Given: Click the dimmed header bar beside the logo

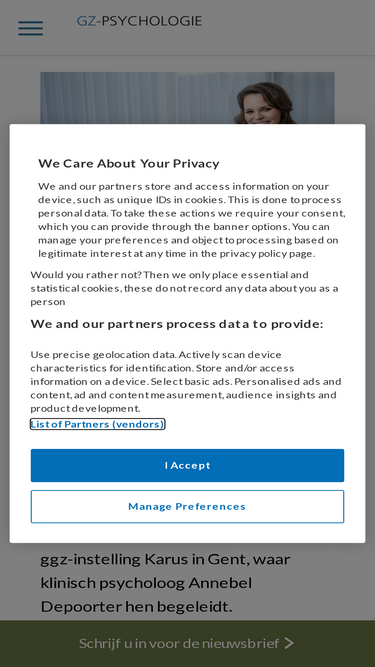Looking at the screenshot, I should coord(289,28).
